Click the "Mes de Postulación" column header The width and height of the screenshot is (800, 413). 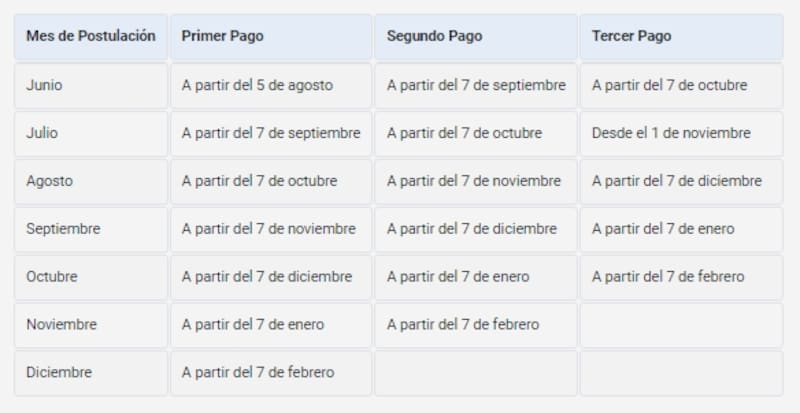[x=91, y=36]
